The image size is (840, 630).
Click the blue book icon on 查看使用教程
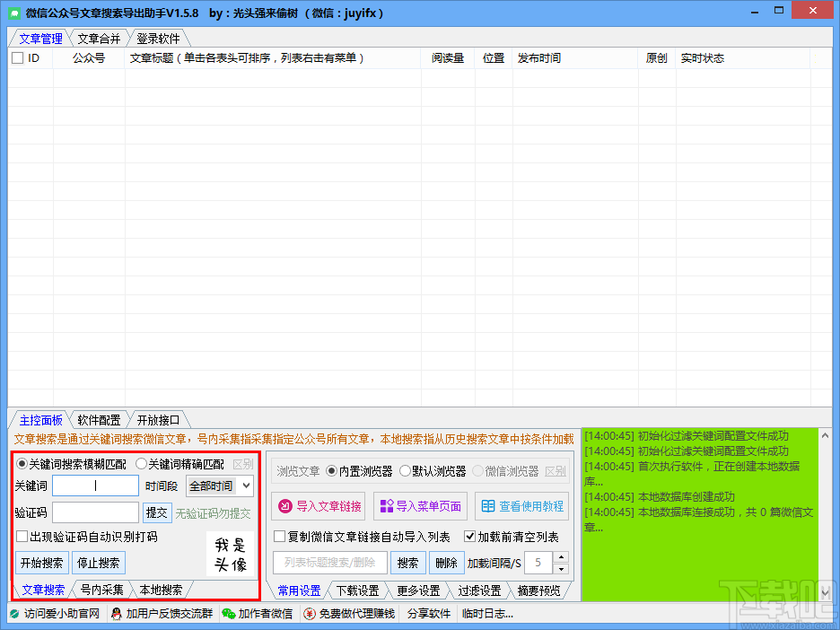point(488,506)
